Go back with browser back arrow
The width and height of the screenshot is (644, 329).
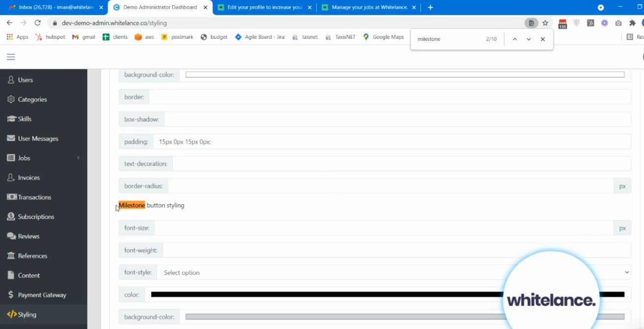(x=9, y=23)
